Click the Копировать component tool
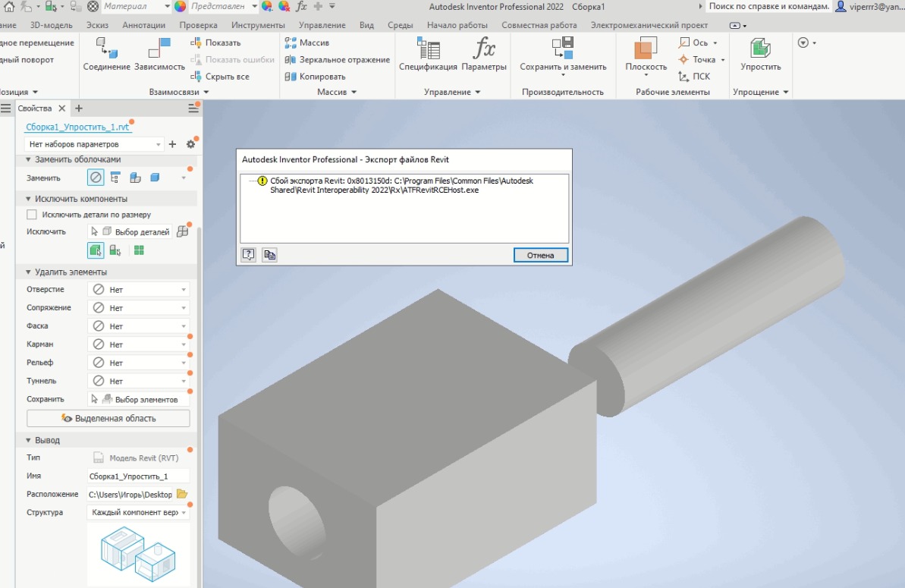905x588 pixels. tap(315, 76)
